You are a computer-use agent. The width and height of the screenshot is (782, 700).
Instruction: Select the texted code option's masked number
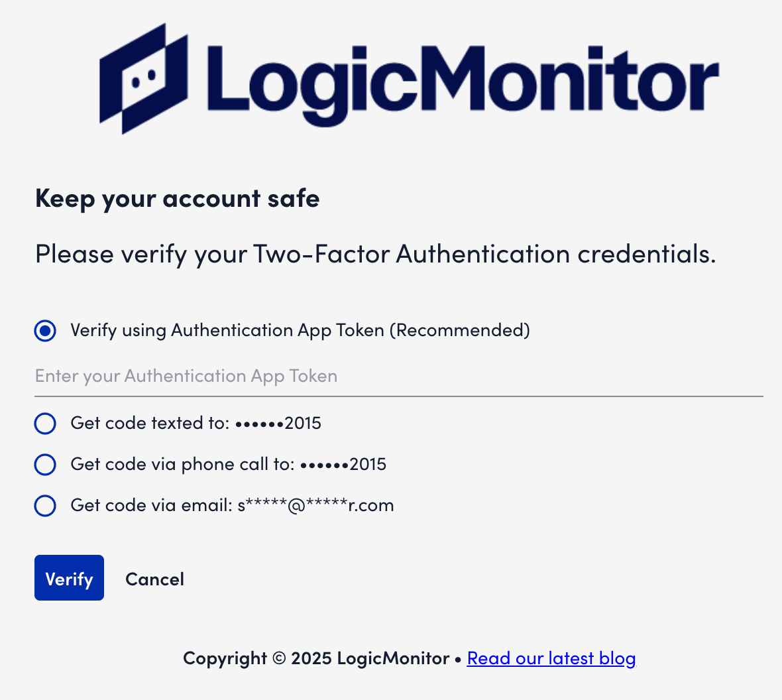[278, 423]
